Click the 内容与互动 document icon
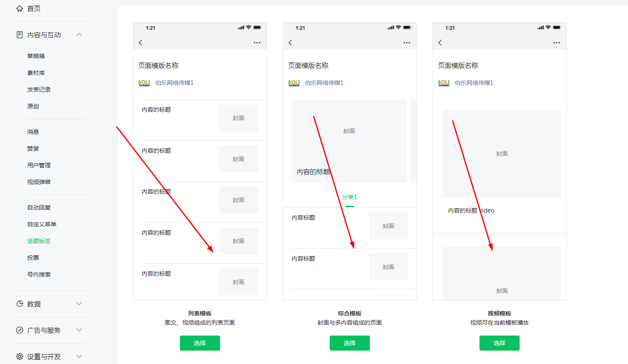The height and width of the screenshot is (364, 628). pos(20,35)
